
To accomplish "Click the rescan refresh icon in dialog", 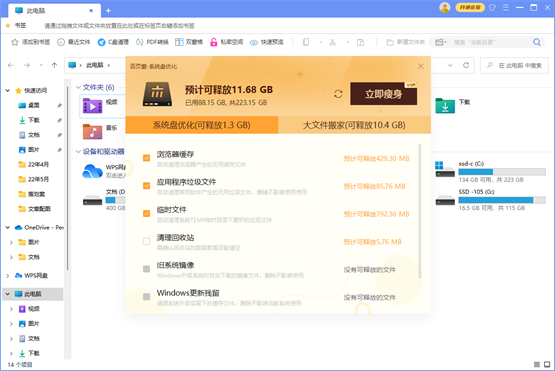I will point(338,94).
